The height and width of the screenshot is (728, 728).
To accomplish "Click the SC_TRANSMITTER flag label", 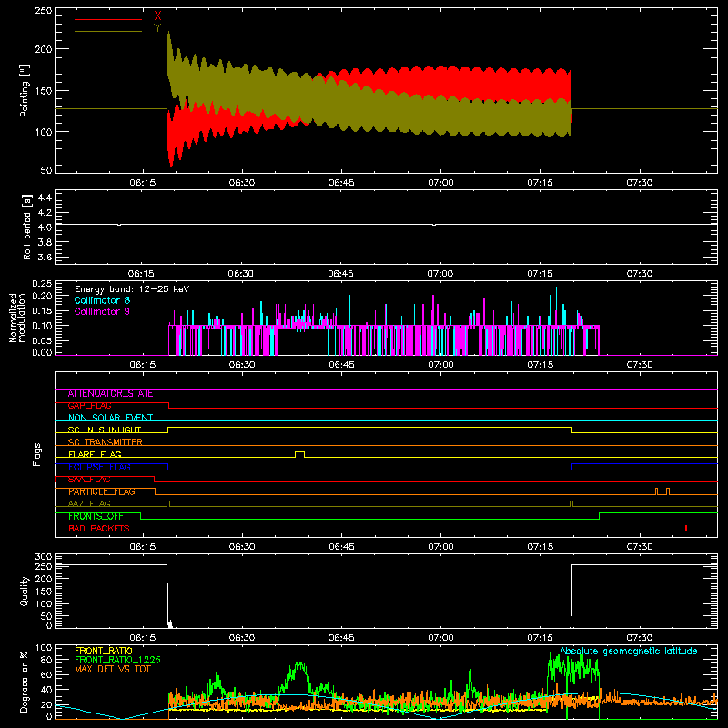I will pyautogui.click(x=106, y=442).
